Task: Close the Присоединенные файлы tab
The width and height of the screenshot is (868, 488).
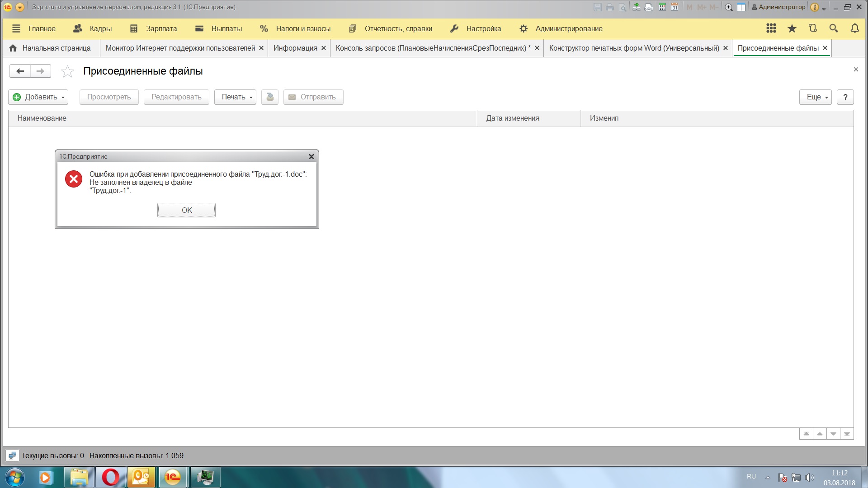Action: pyautogui.click(x=825, y=48)
